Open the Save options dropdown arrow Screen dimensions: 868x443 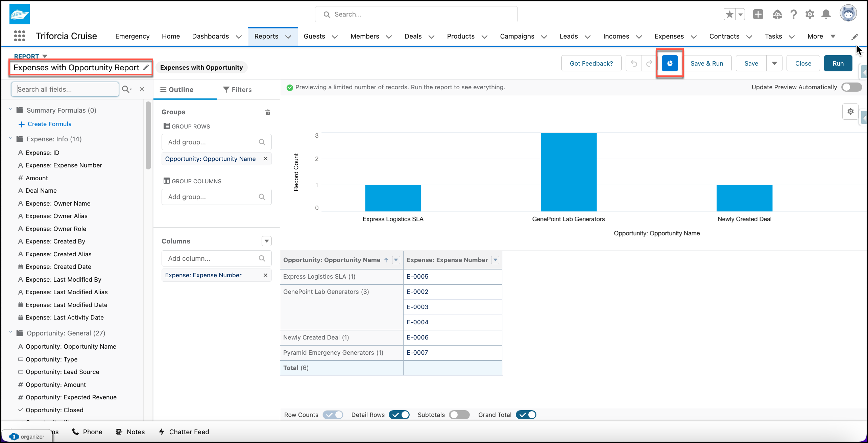774,63
